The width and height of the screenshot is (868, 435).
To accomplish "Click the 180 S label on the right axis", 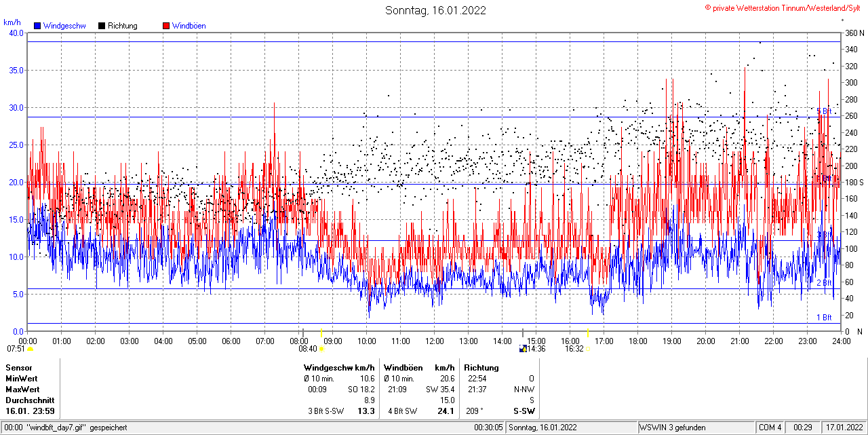I will coord(854,183).
